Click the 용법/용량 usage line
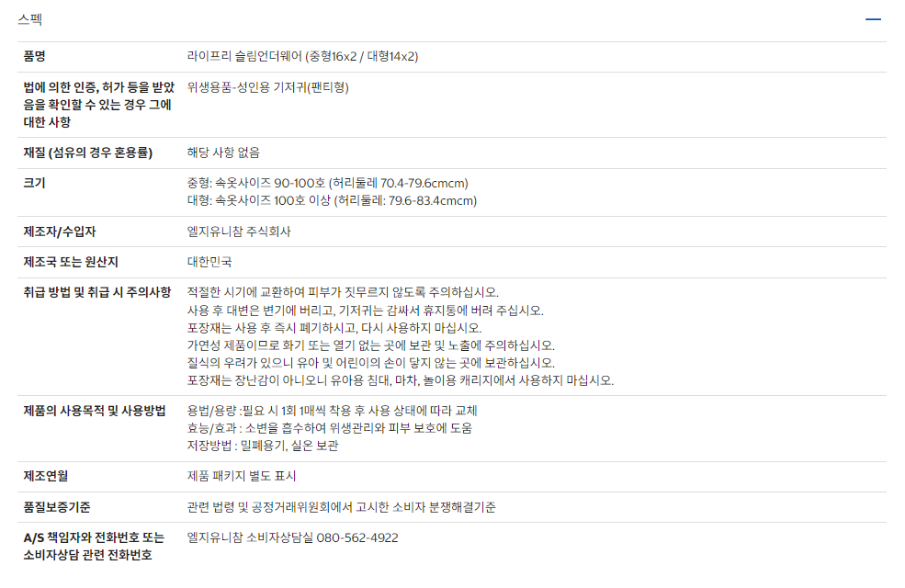Screen dimensions: 905x588 pyautogui.click(x=332, y=411)
